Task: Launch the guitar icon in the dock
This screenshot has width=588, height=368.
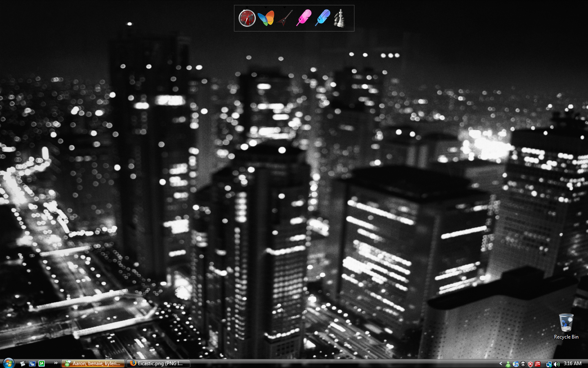Action: pos(285,18)
